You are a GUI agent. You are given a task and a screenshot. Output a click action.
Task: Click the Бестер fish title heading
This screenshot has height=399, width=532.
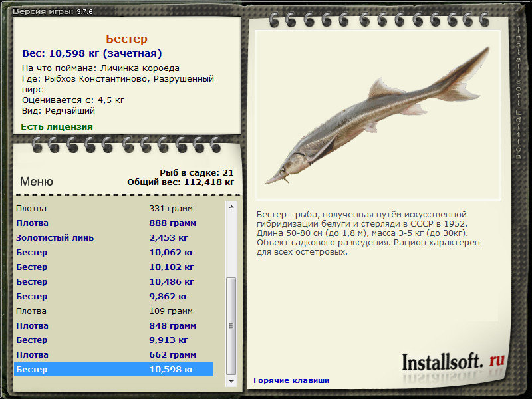pos(126,39)
